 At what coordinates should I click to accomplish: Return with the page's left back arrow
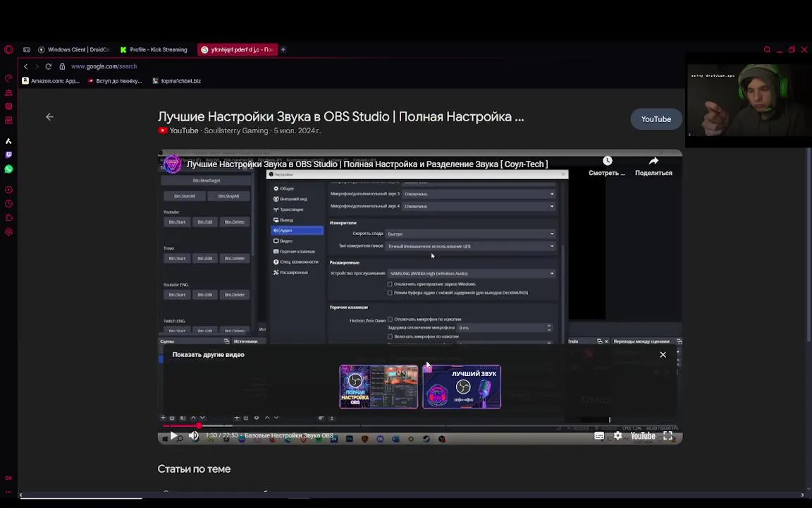50,116
